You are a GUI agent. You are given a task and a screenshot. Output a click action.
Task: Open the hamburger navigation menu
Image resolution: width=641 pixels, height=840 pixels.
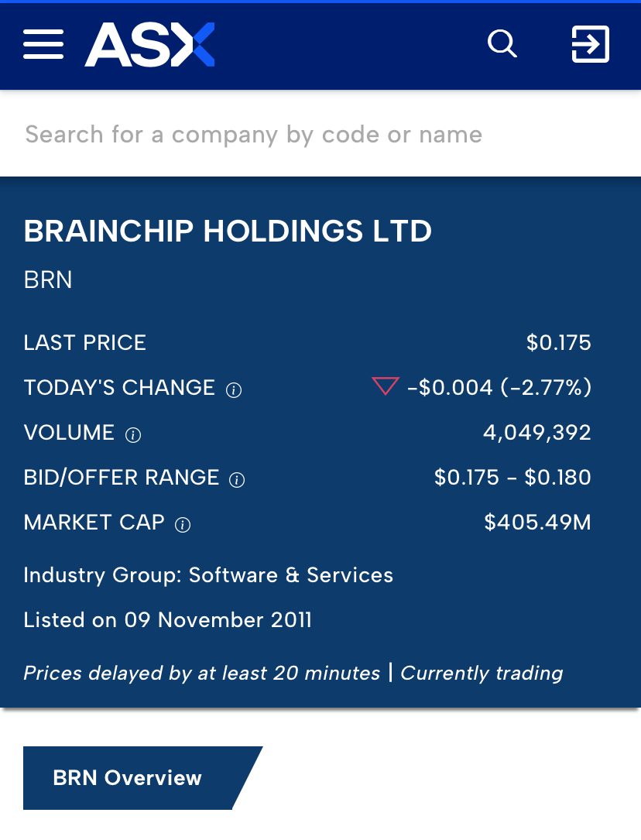point(43,44)
